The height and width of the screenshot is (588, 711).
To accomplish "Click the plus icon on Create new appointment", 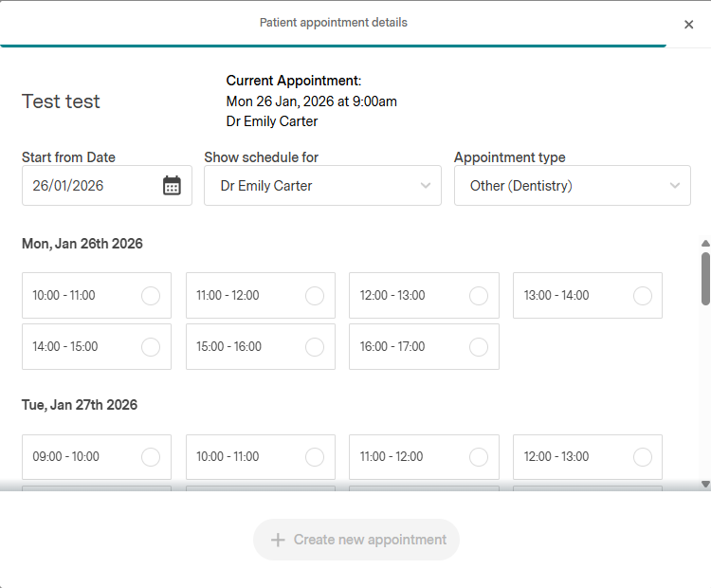I will (278, 540).
